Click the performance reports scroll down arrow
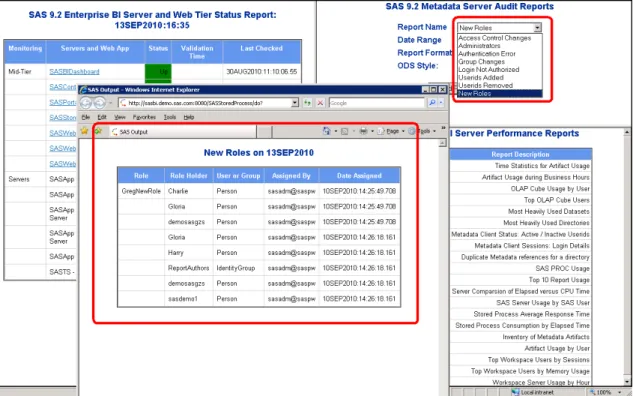Screen dimensions: 633x396 [x=627, y=381]
